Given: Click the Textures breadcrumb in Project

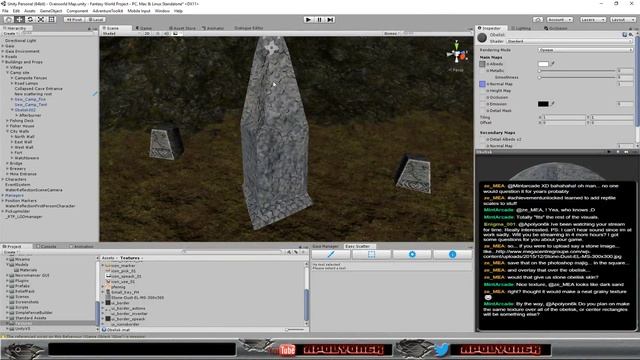Looking at the screenshot, I should 130,258.
